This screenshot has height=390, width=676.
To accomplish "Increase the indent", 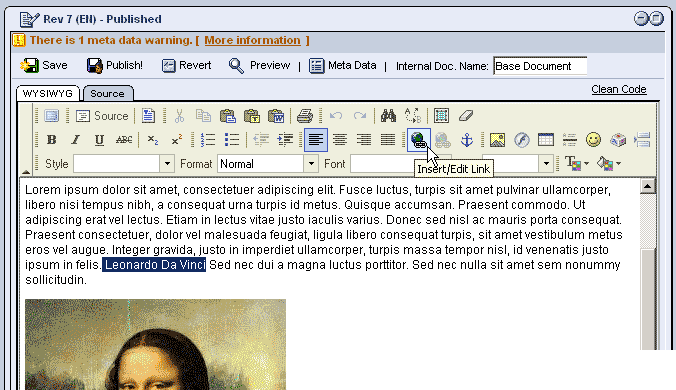I will [x=285, y=140].
